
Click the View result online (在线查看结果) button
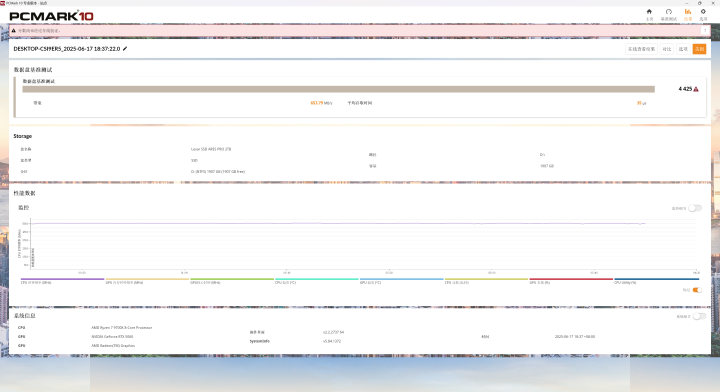pos(641,49)
